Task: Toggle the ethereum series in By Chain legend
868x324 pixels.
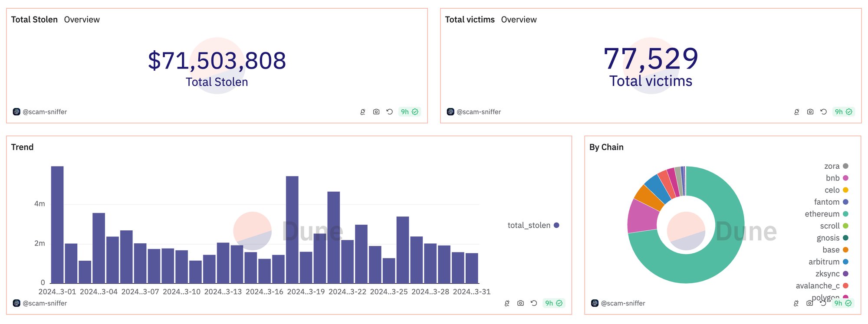Action: pos(822,214)
